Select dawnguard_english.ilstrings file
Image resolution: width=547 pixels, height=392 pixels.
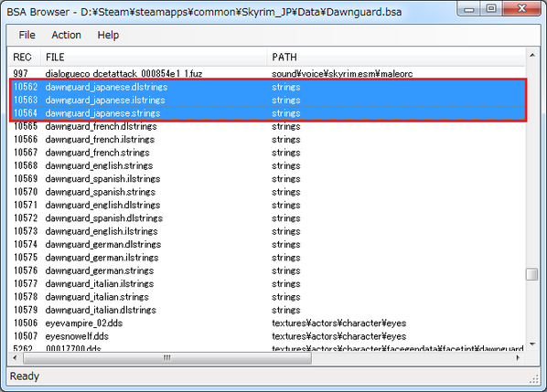[x=102, y=231]
